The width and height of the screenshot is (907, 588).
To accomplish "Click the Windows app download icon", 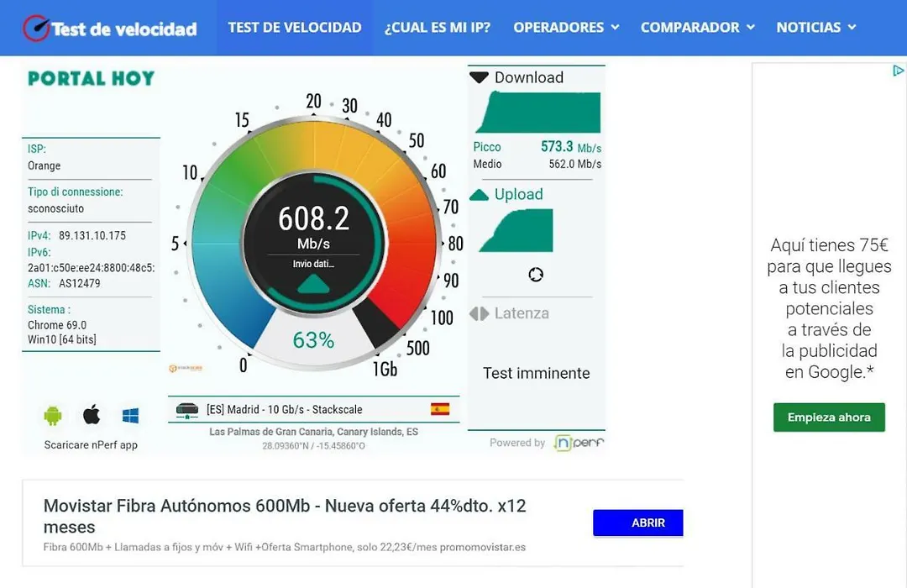I will pos(131,416).
